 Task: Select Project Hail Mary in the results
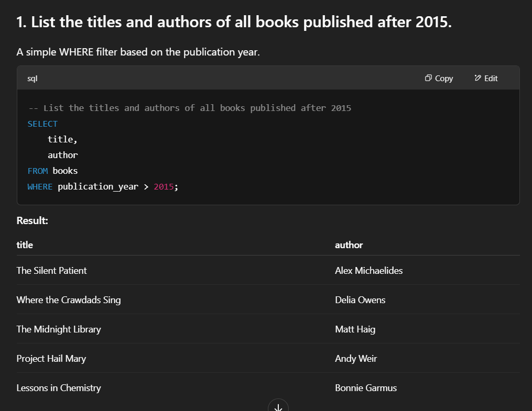pyautogui.click(x=51, y=358)
